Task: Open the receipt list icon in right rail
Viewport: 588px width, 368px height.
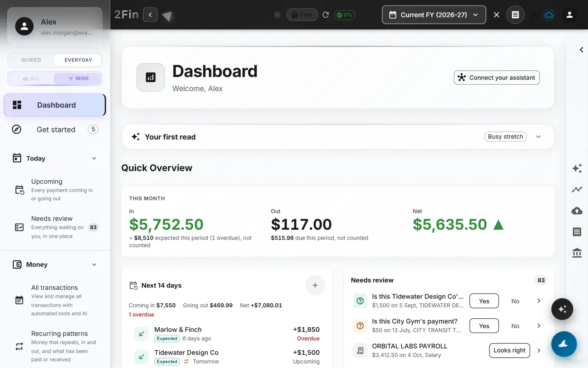Action: coord(577,232)
